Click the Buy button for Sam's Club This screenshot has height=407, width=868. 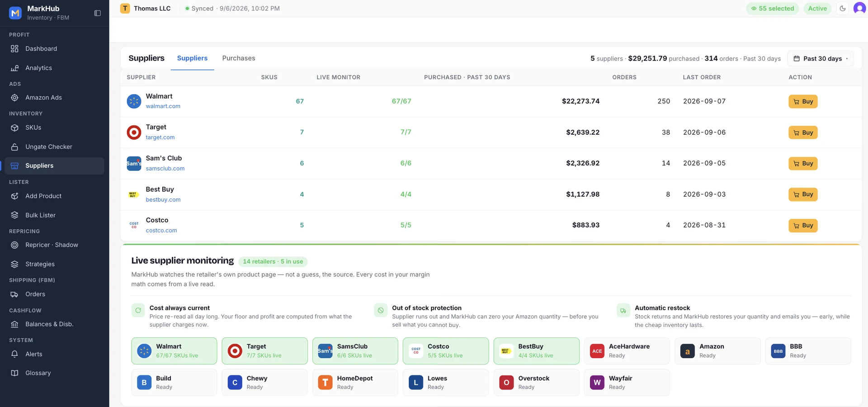803,163
